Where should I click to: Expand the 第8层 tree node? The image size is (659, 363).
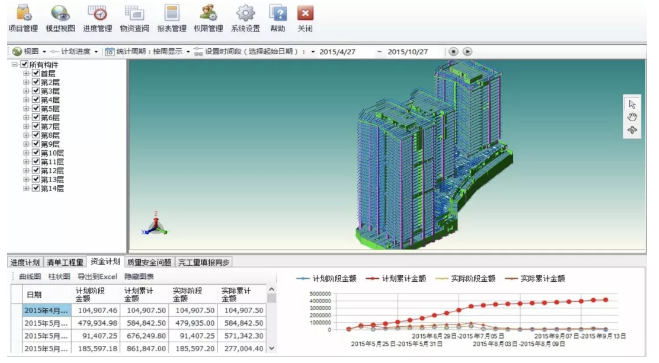pyautogui.click(x=26, y=135)
